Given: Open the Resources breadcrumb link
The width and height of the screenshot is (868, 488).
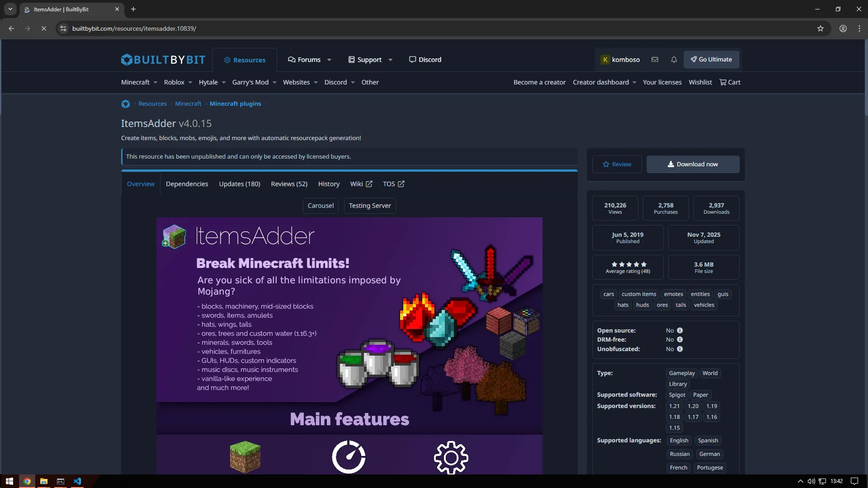Looking at the screenshot, I should click(152, 104).
